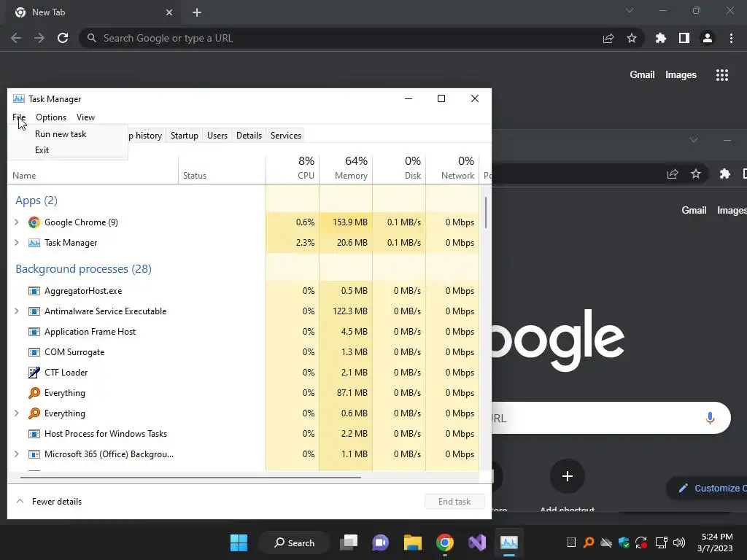Open Visual Studio from the taskbar
The image size is (747, 560).
pos(477,542)
